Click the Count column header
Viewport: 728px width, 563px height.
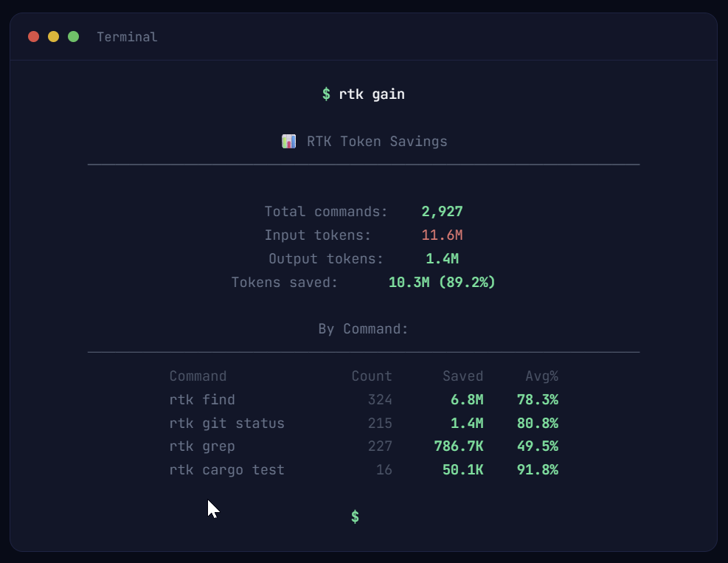point(372,376)
